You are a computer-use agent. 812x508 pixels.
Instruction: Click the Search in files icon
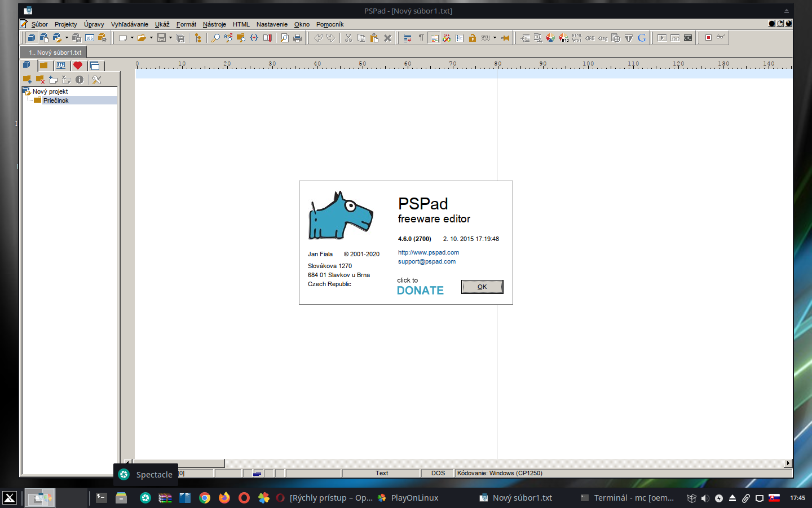[x=241, y=38]
